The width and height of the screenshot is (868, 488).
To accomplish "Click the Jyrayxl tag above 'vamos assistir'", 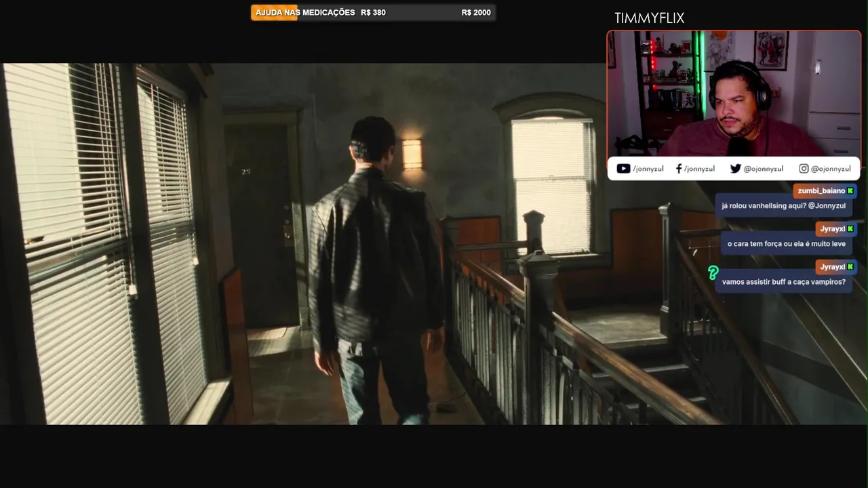I will coord(836,267).
